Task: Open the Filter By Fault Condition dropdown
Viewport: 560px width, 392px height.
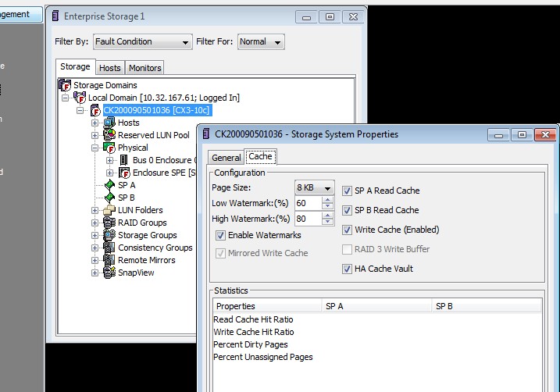Action: tap(142, 41)
